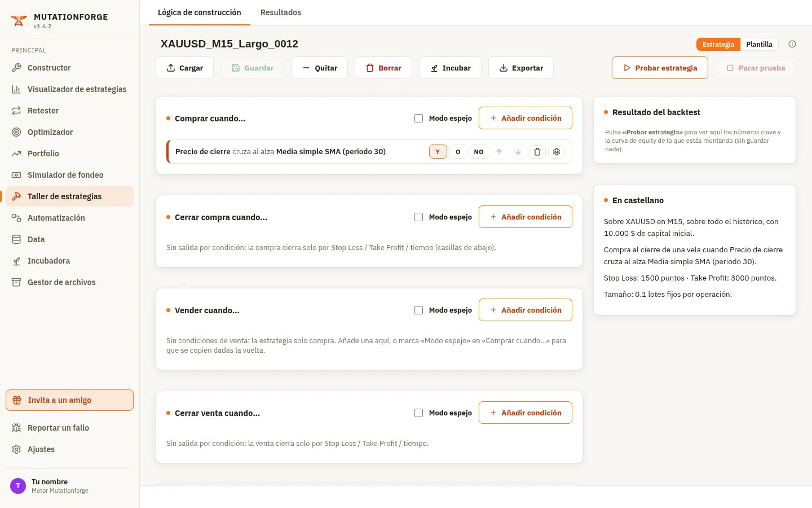Click the Comprar cuando... heading

coord(210,119)
